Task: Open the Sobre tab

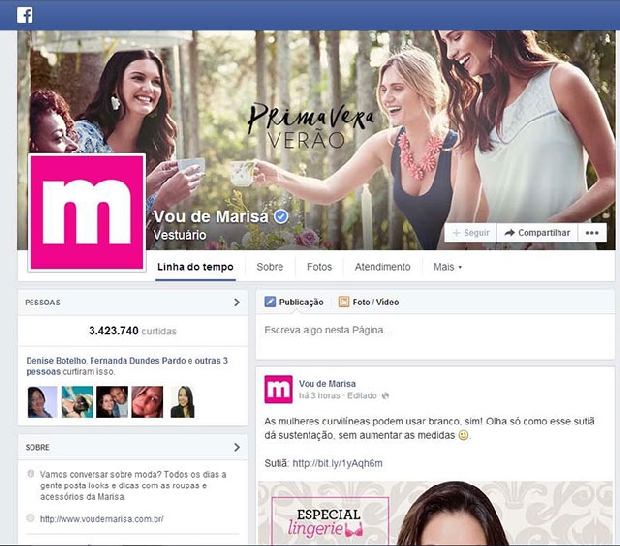Action: [x=270, y=267]
